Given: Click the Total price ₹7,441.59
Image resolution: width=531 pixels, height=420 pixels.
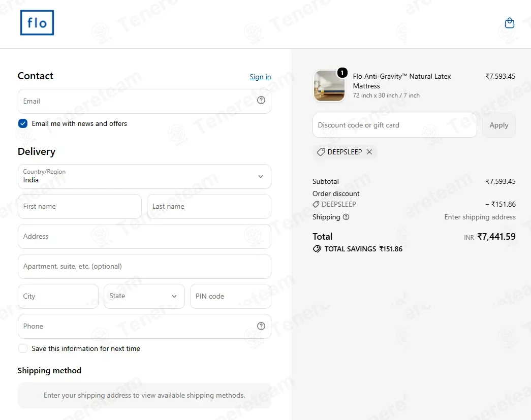Looking at the screenshot, I should click(496, 237).
